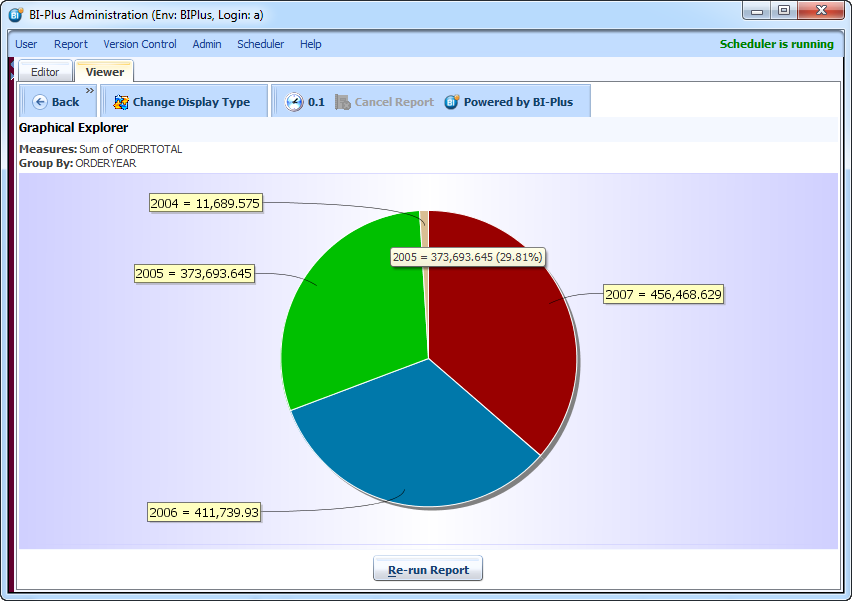The width and height of the screenshot is (852, 601).
Task: Click the BI-Plus application icon in title bar
Action: click(16, 14)
